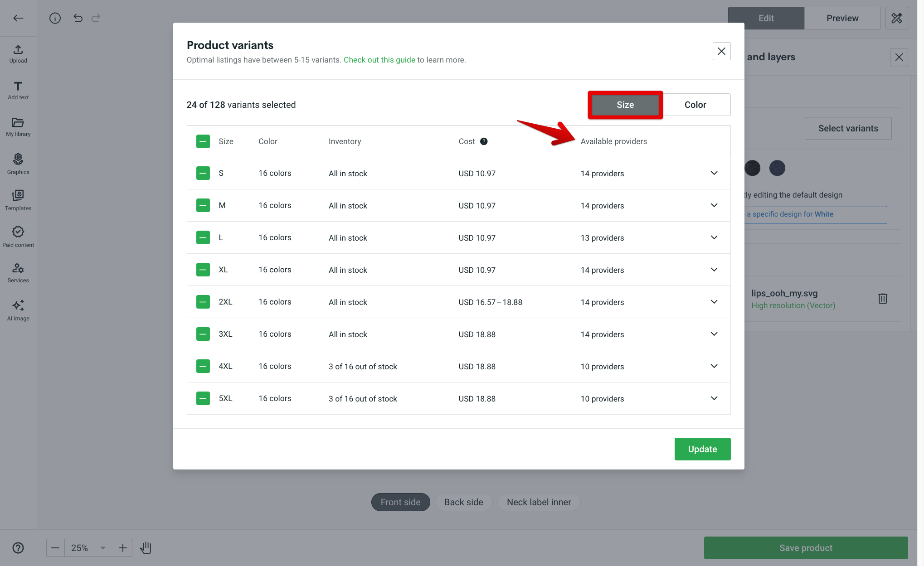Screen dimensions: 924x566
Task: Undo the last action
Action: (78, 18)
